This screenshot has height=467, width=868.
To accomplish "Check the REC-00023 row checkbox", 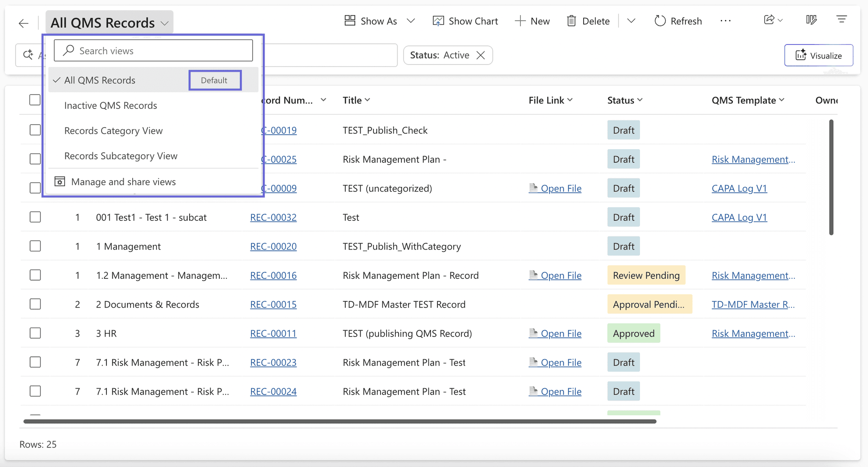I will point(35,362).
